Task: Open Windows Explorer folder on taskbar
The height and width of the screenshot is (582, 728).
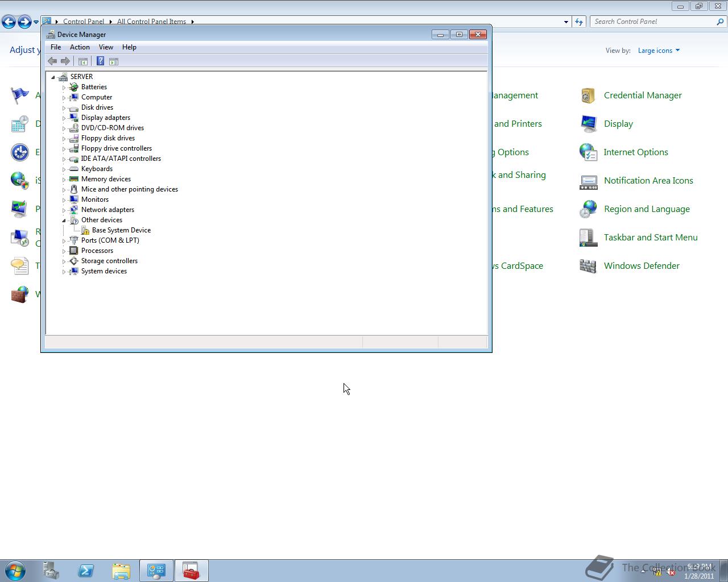Action: tap(121, 571)
